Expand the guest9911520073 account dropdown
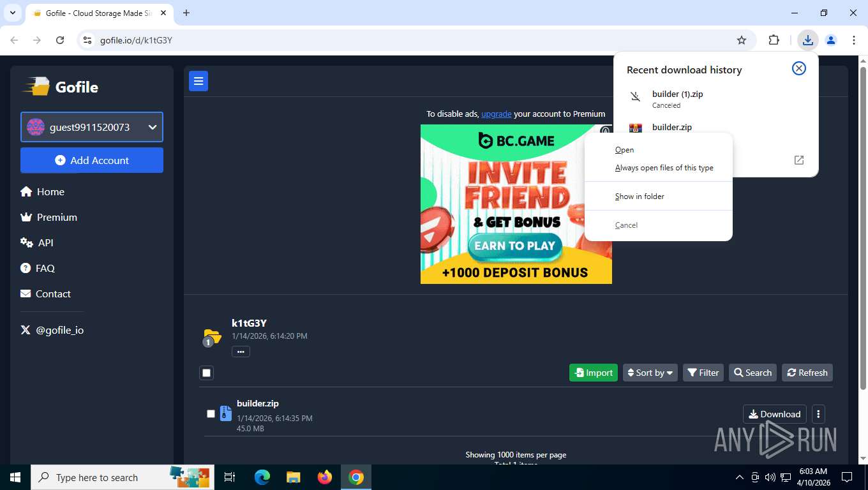Viewport: 868px width, 490px height. point(92,127)
